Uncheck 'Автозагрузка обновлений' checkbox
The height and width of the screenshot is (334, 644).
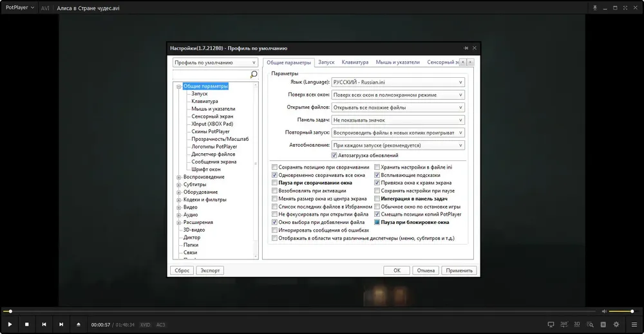334,156
